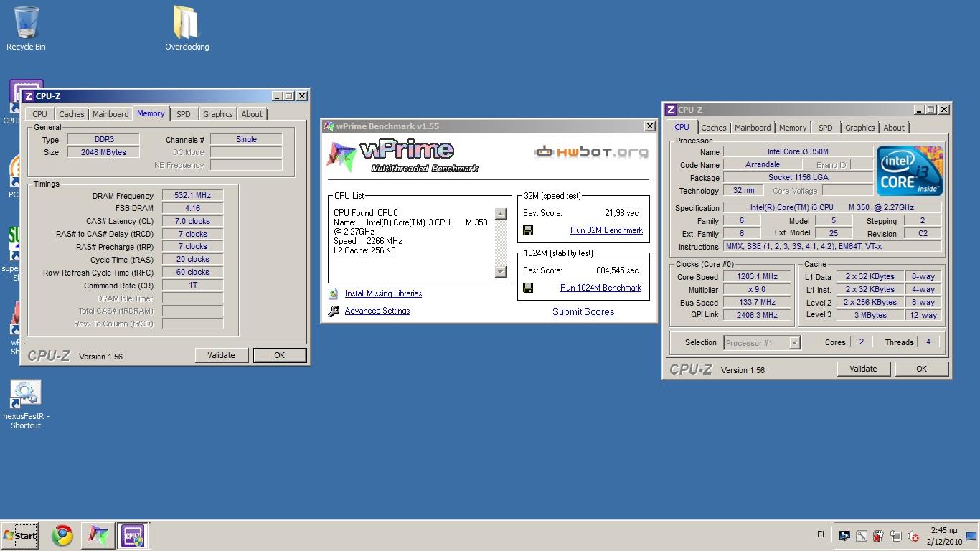Open SPD tab in right CPU-Z window
The width and height of the screenshot is (980, 551).
[x=826, y=128]
